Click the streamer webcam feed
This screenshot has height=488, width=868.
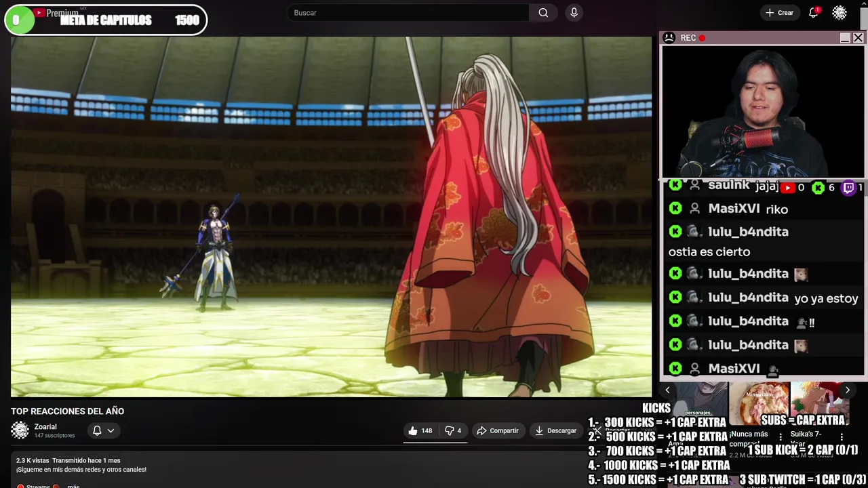pos(763,112)
